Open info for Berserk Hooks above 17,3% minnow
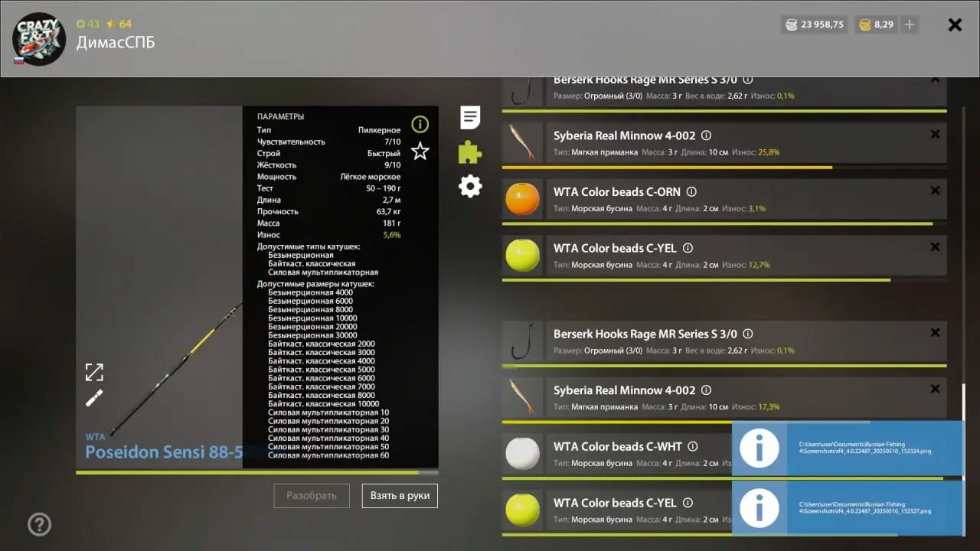This screenshot has width=980, height=551. pos(748,334)
